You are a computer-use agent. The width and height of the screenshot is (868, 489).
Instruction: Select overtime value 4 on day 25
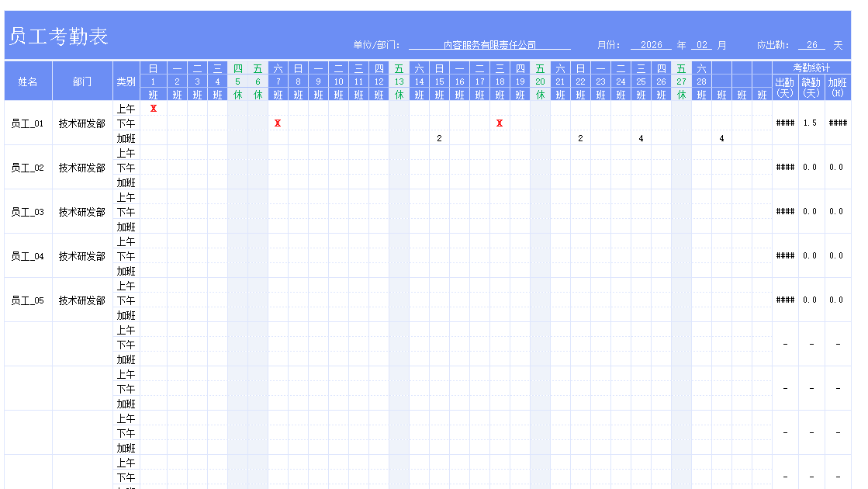coord(641,138)
